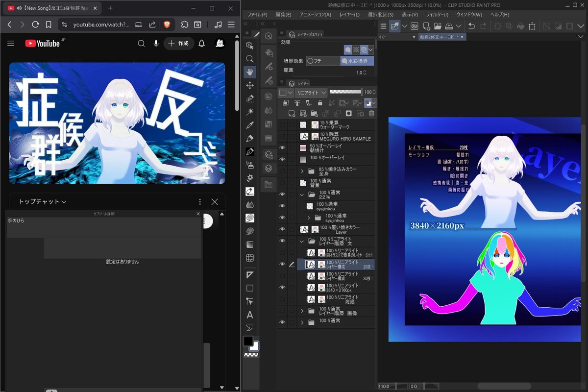Select the フチ border effect option
This screenshot has height=392, width=588.
click(x=322, y=61)
